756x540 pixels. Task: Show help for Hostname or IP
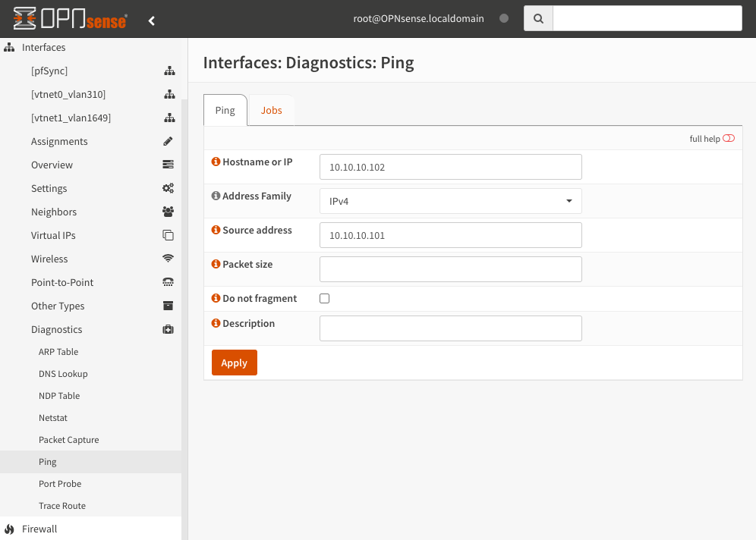tap(216, 162)
